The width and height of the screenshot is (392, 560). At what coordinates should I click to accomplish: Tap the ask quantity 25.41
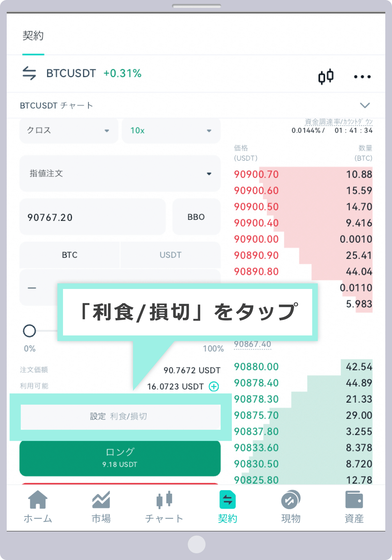(x=359, y=256)
